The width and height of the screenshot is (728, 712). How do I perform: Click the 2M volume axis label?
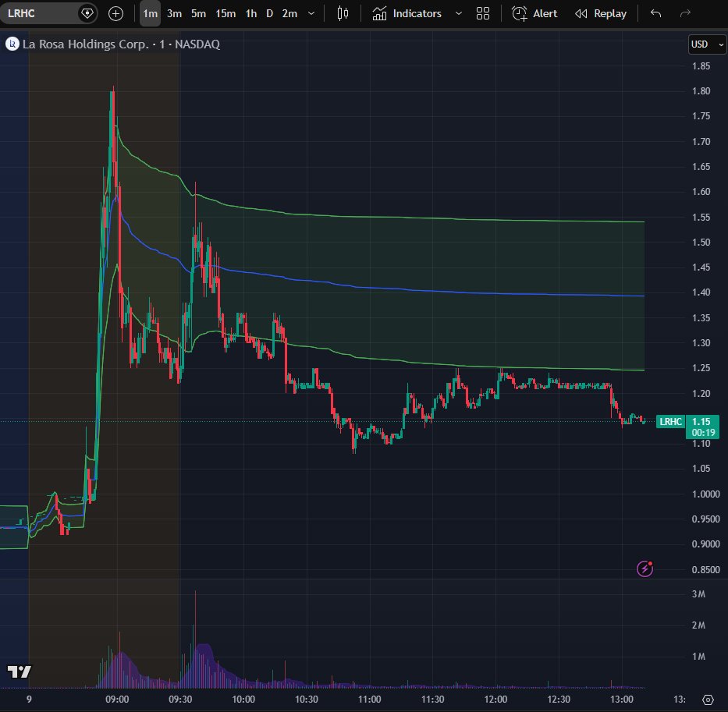[x=698, y=625]
